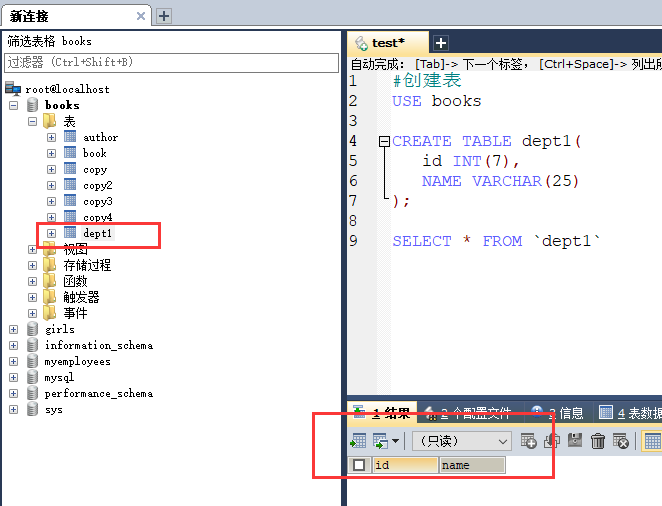Expand the 存储过程 stored procedures folder
This screenshot has width=662, height=506.
point(33,265)
